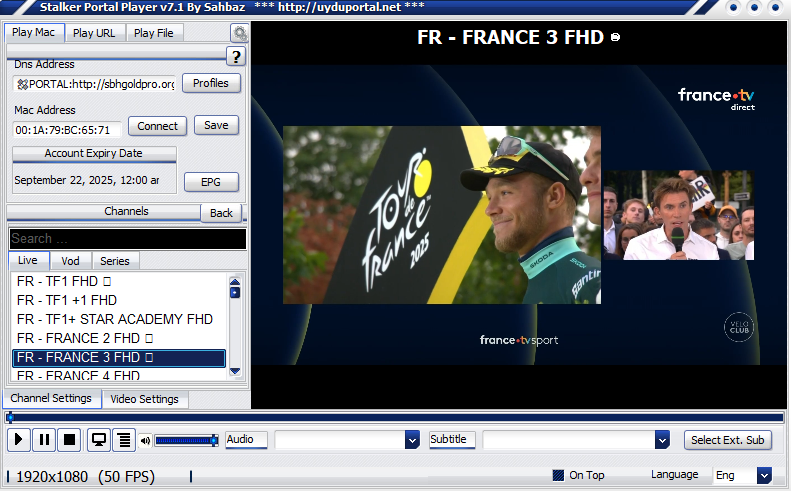Mute audio using the speaker icon

[145, 441]
